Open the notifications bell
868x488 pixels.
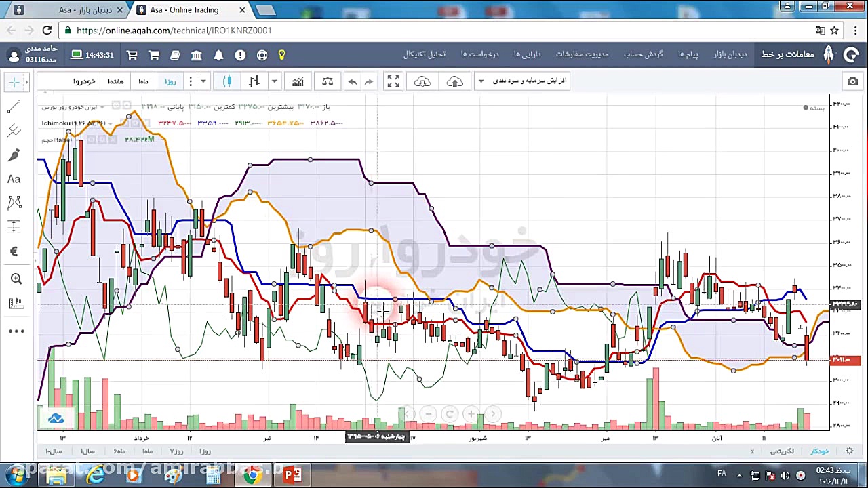point(219,55)
